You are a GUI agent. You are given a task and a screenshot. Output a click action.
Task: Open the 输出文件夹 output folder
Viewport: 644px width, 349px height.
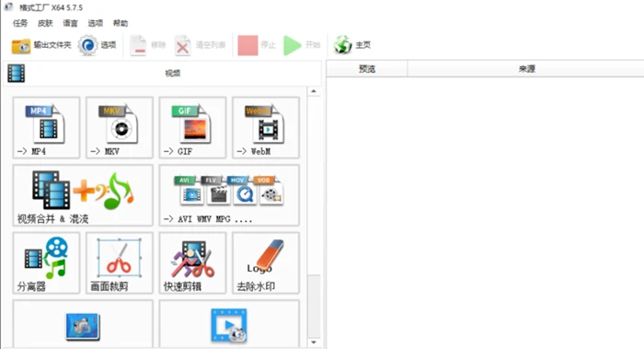coord(41,45)
